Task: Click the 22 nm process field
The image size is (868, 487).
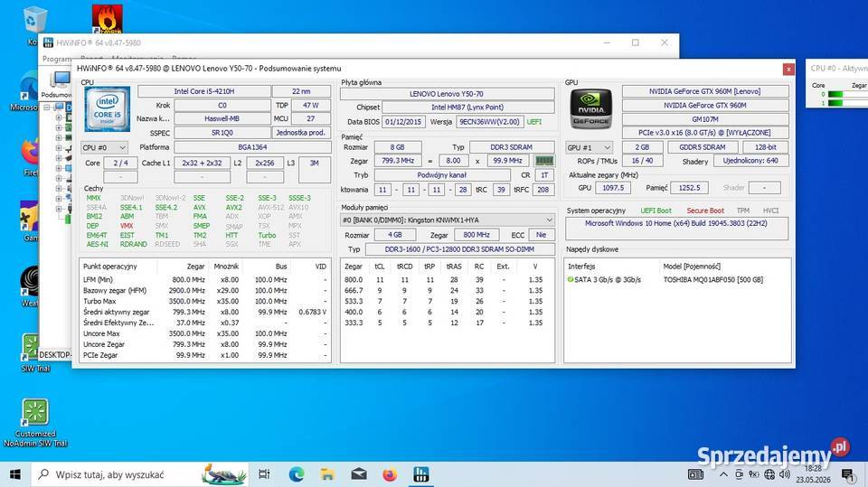Action: pyautogui.click(x=301, y=91)
